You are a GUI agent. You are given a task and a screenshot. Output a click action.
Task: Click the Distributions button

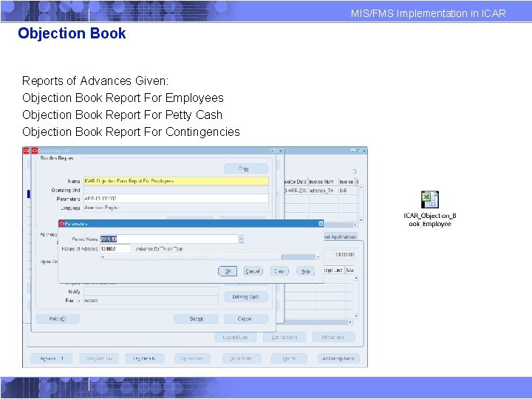coord(284,338)
